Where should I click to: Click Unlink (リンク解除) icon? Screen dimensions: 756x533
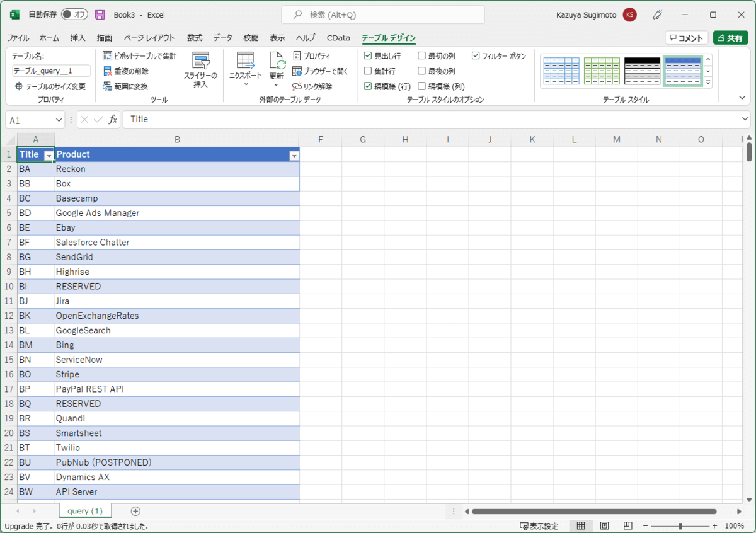tap(298, 86)
